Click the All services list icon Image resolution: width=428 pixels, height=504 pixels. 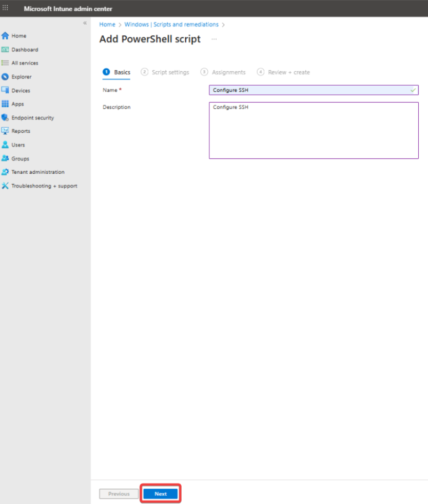pos(6,63)
